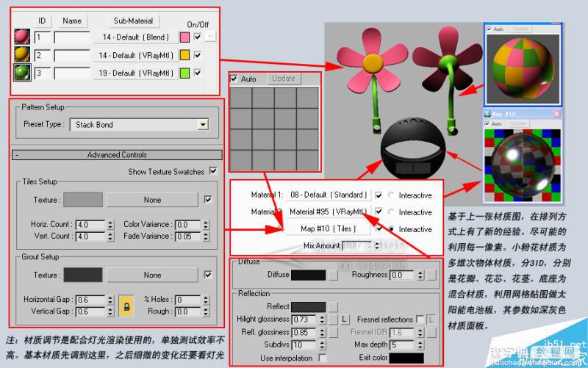Screen dimensions: 588x368
Task: Enable Use interpolation checkbox
Action: click(x=322, y=358)
